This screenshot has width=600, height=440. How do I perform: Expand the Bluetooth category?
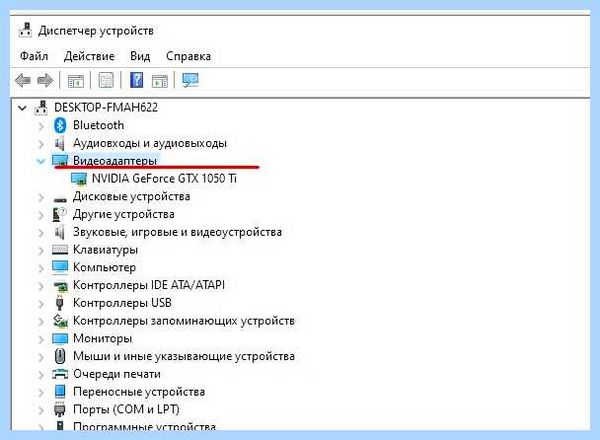tap(41, 126)
